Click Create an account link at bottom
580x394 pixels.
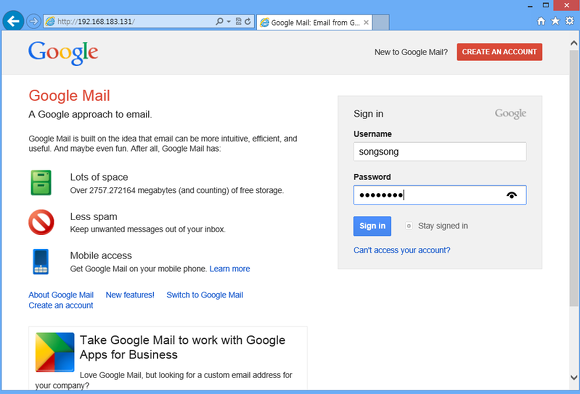coord(61,305)
